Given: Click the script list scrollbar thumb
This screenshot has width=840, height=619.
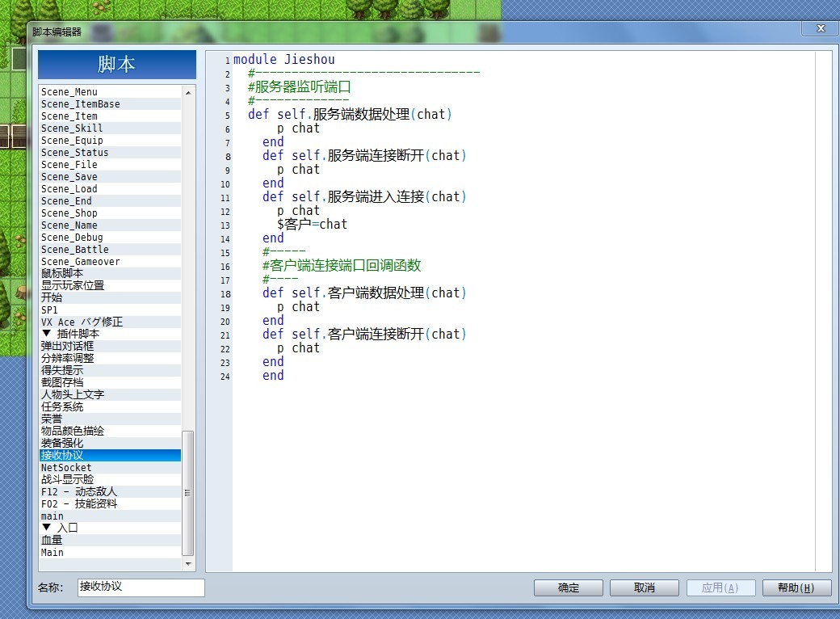Looking at the screenshot, I should point(188,492).
